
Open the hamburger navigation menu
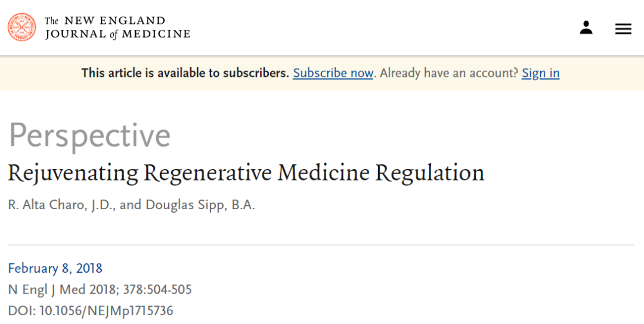pos(623,29)
